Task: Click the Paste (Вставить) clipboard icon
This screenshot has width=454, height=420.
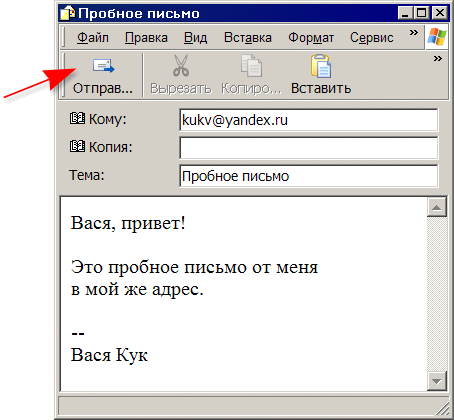Action: pyautogui.click(x=321, y=66)
